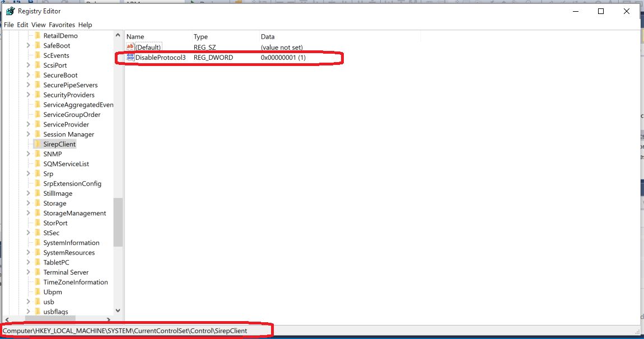
Task: Click the DisableProtocol3 DWORD value icon
Action: [x=130, y=57]
